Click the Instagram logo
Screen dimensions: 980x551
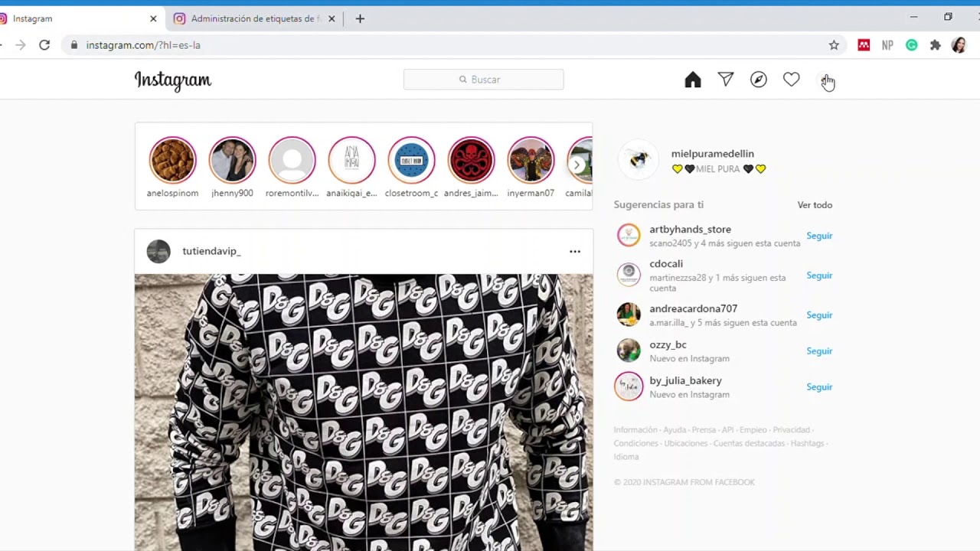[x=173, y=80]
